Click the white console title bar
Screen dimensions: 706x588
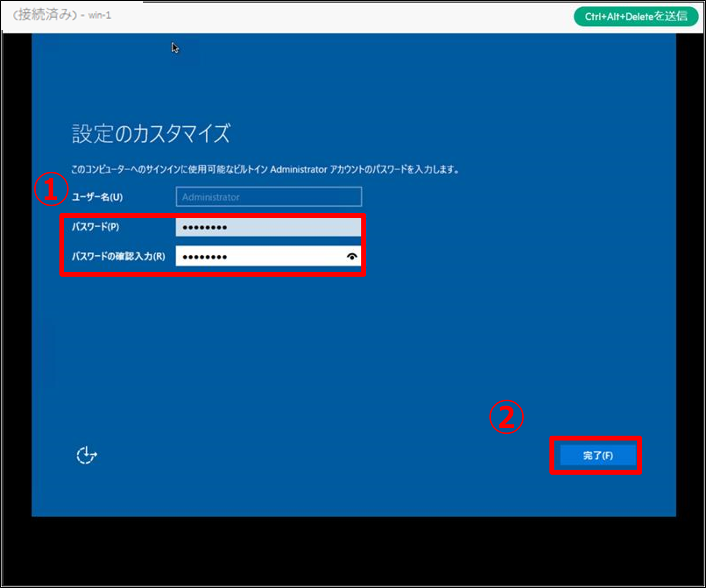336,17
